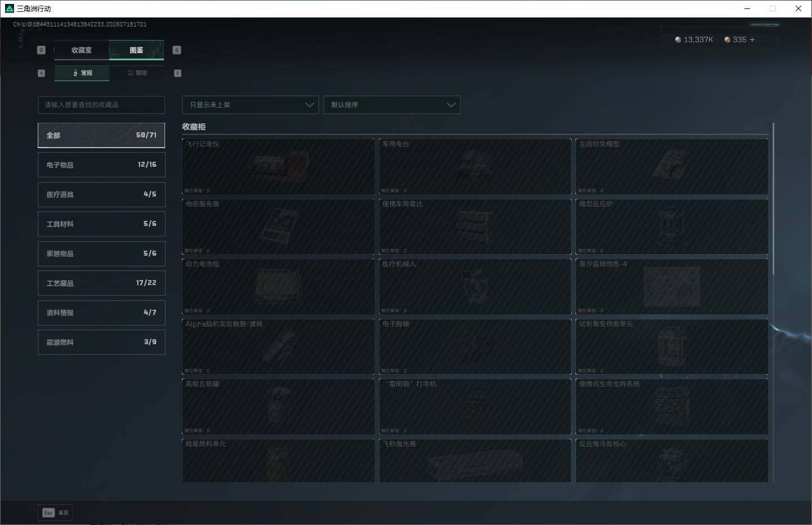
Task: Click the 13,337K currency balance
Action: 698,39
